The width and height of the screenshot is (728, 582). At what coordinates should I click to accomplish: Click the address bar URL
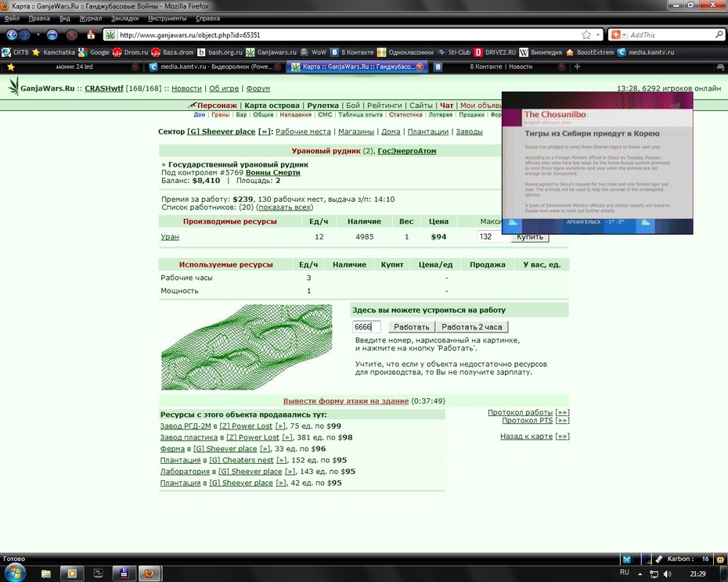tap(344, 34)
